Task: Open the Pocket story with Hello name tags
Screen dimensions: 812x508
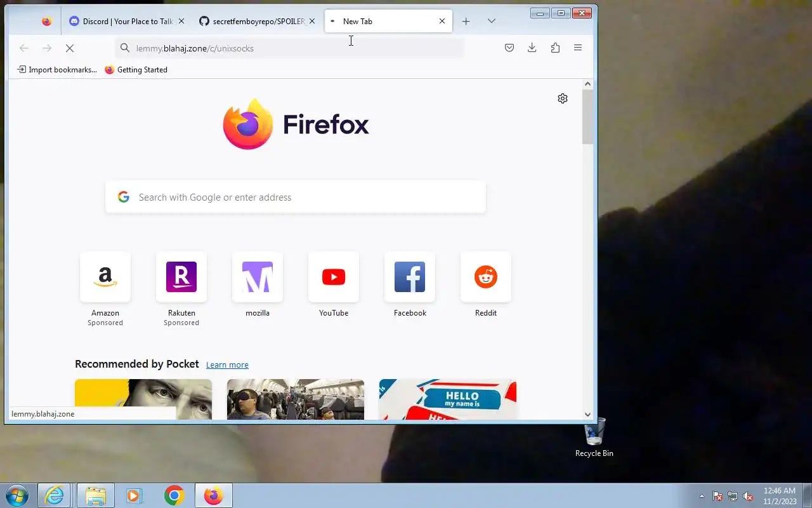Action: point(448,399)
